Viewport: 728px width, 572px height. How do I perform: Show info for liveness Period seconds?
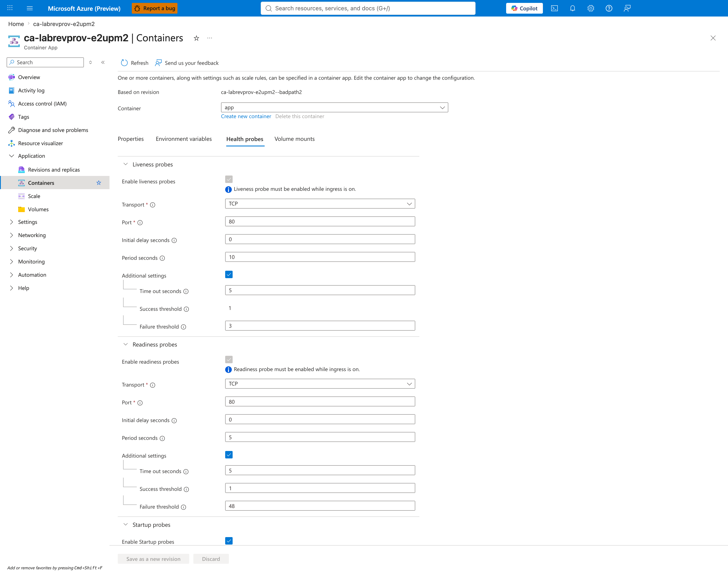click(163, 258)
